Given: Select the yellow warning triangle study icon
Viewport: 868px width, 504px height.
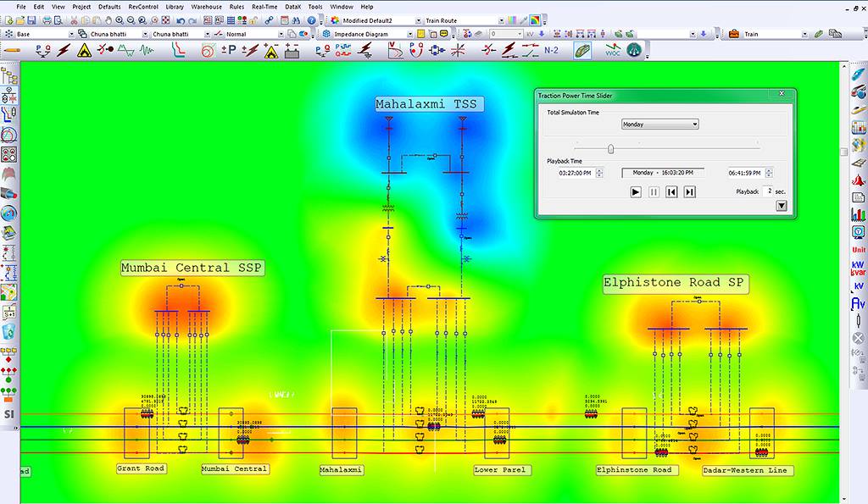Looking at the screenshot, I should tap(83, 52).
